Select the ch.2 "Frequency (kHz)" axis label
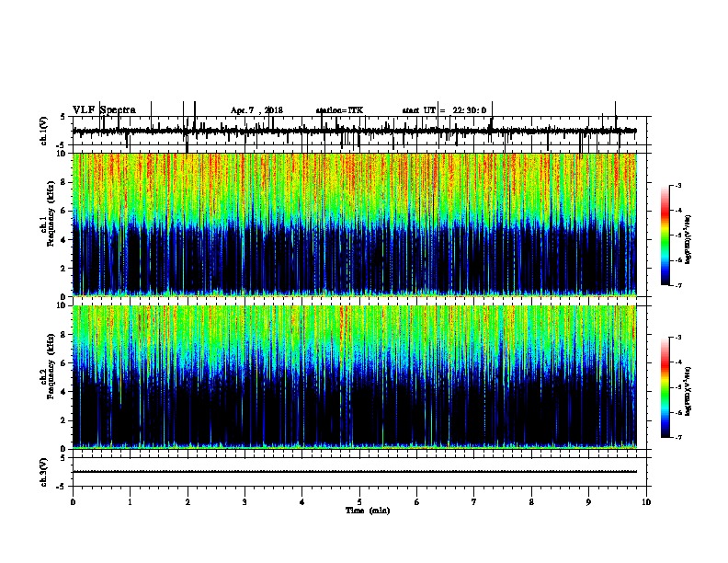This screenshot has height=563, width=728. point(51,366)
